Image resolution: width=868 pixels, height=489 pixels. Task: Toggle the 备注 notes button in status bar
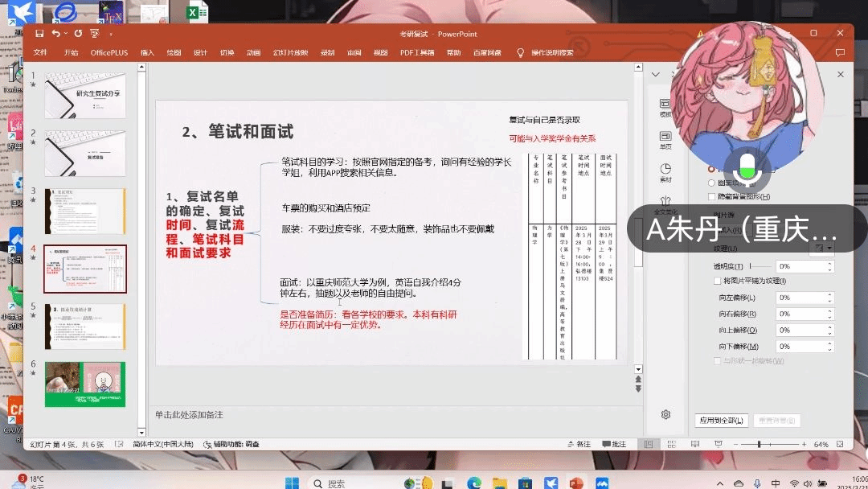pos(579,444)
